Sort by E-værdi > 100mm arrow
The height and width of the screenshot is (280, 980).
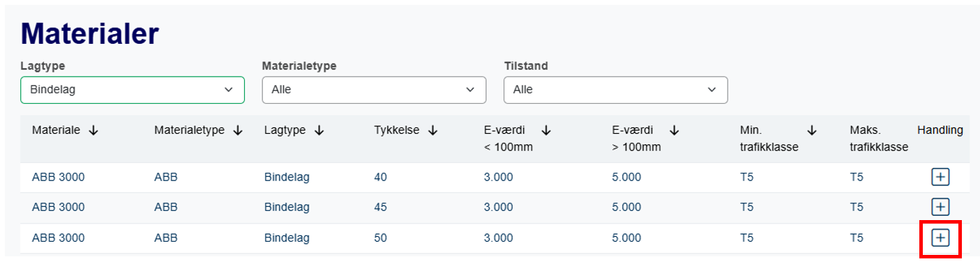pyautogui.click(x=674, y=131)
